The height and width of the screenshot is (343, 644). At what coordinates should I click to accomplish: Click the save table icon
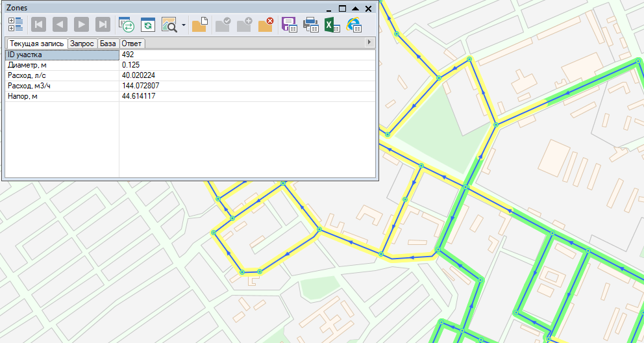tap(290, 25)
